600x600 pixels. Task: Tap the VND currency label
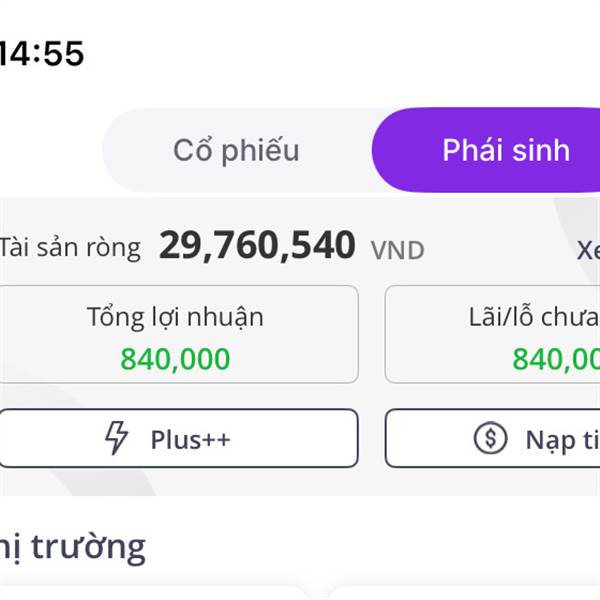click(398, 251)
